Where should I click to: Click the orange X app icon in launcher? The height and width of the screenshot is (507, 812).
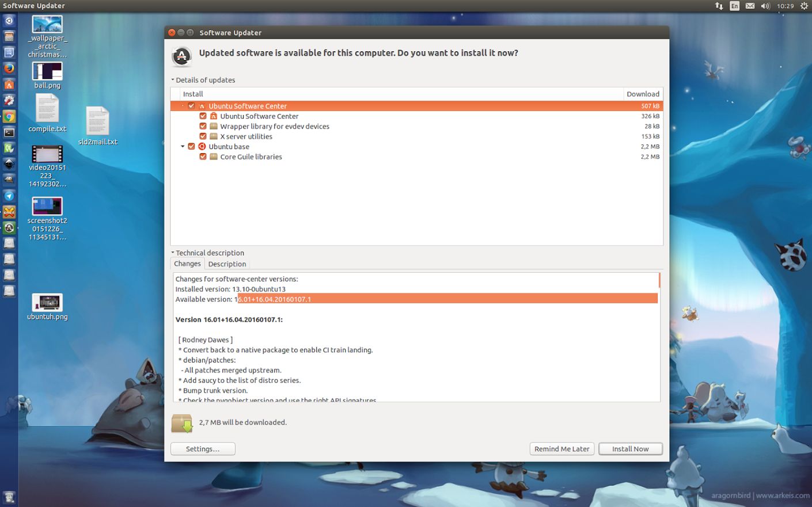[x=9, y=212]
